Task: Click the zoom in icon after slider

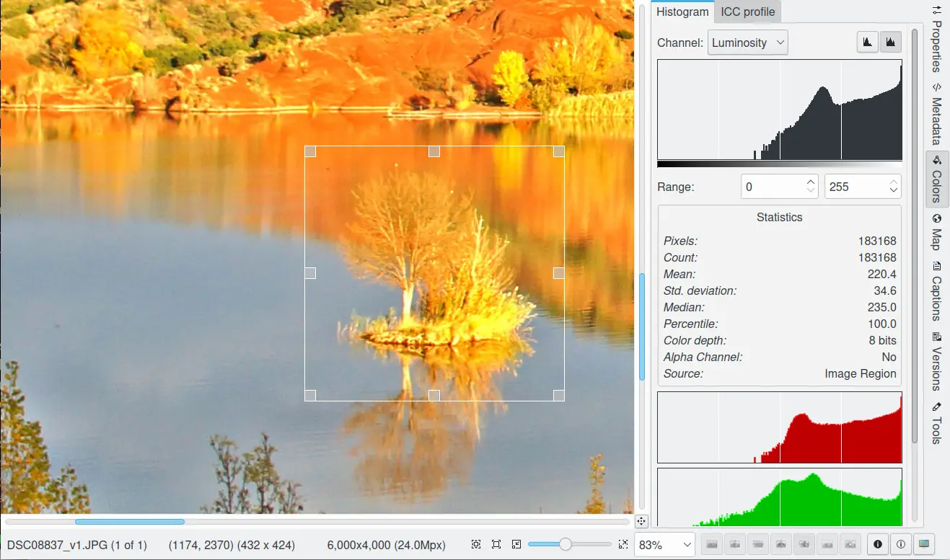Action: point(624,545)
